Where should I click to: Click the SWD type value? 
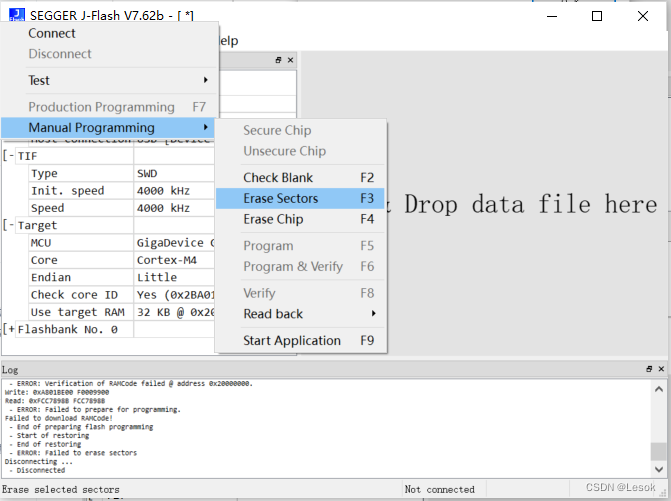147,174
